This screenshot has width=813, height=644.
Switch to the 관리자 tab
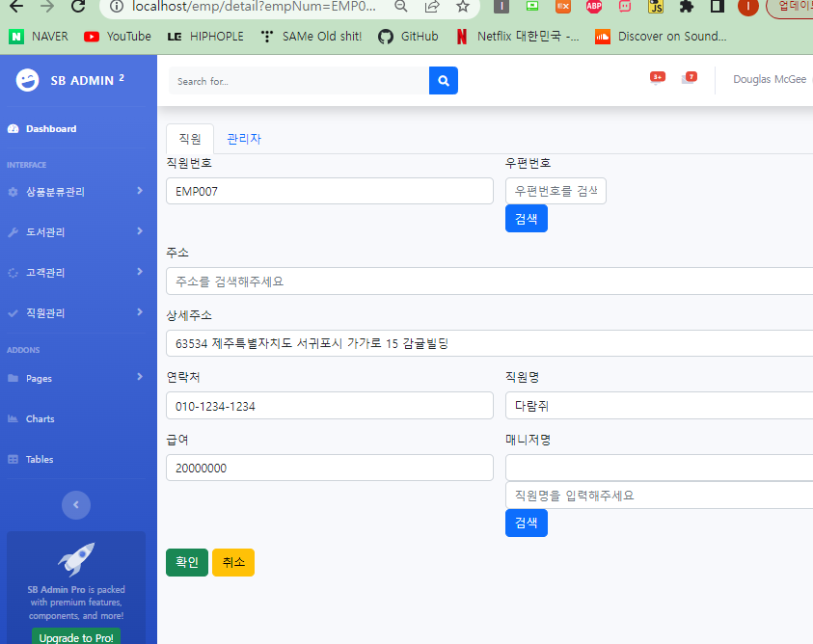(x=244, y=139)
